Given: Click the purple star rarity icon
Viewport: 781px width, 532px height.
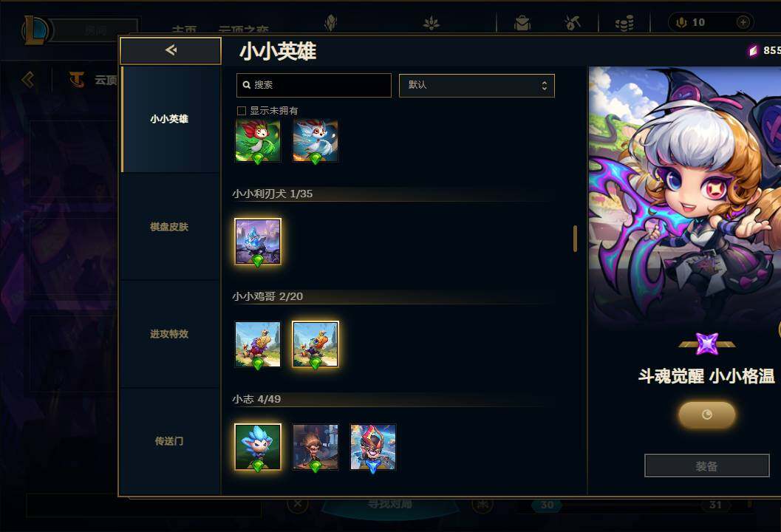Looking at the screenshot, I should pos(707,344).
